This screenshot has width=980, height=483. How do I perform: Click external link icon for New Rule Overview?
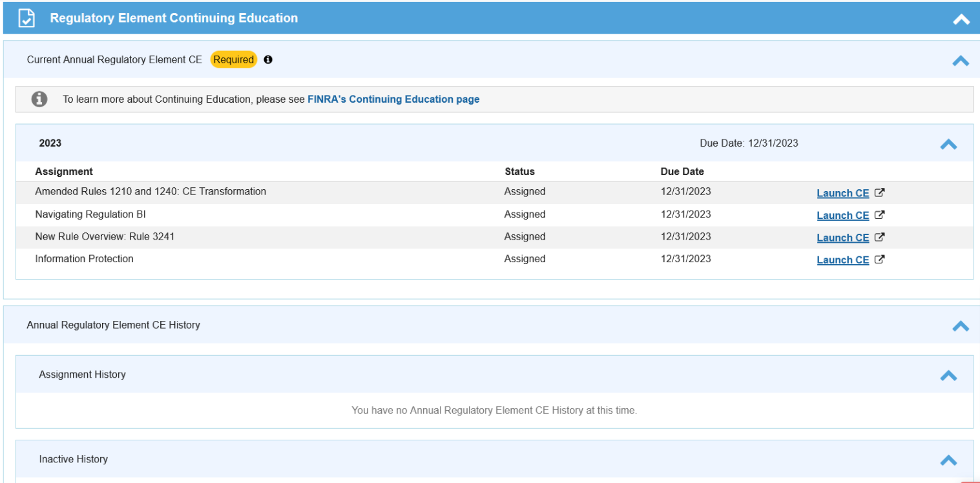[x=879, y=237]
